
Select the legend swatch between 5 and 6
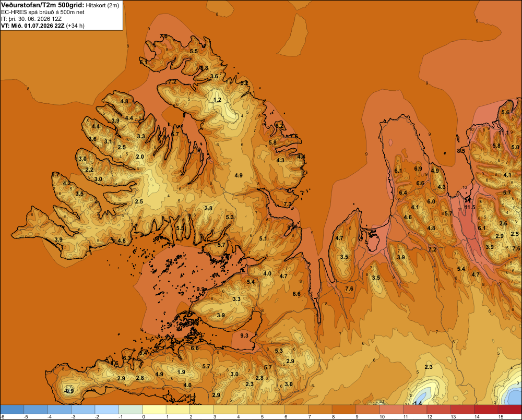272,409
